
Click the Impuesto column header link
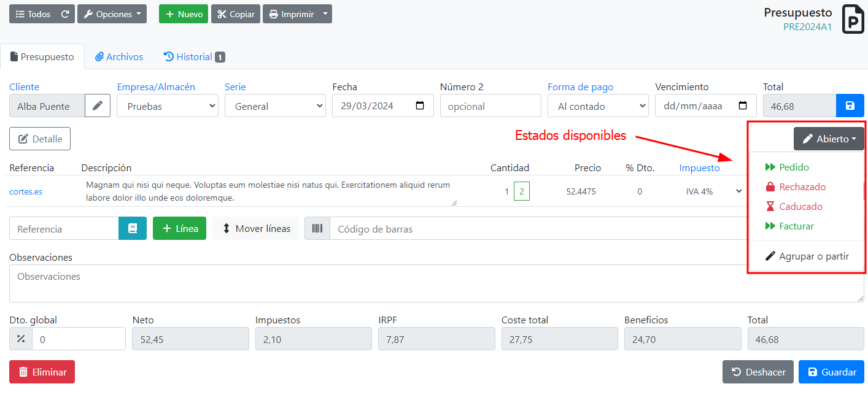click(699, 167)
